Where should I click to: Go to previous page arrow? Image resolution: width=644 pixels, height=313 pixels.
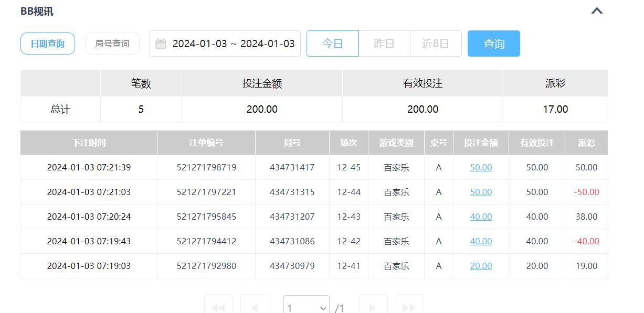[x=255, y=307]
